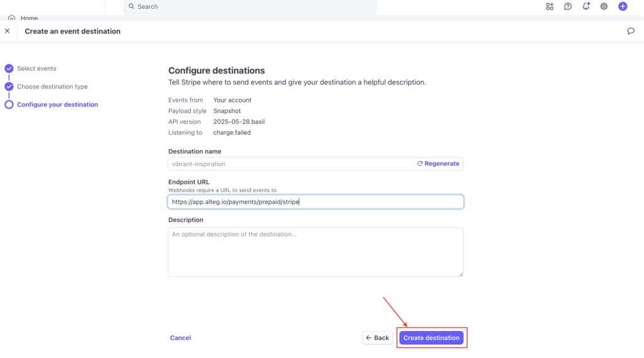
Task: Click Create destination button
Action: click(431, 338)
